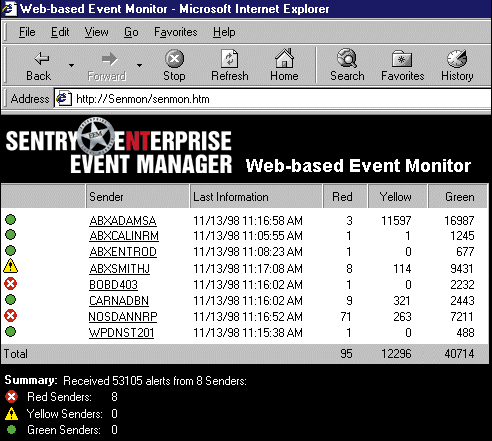Click the Green column header
The height and width of the screenshot is (441, 492).
coord(458,196)
